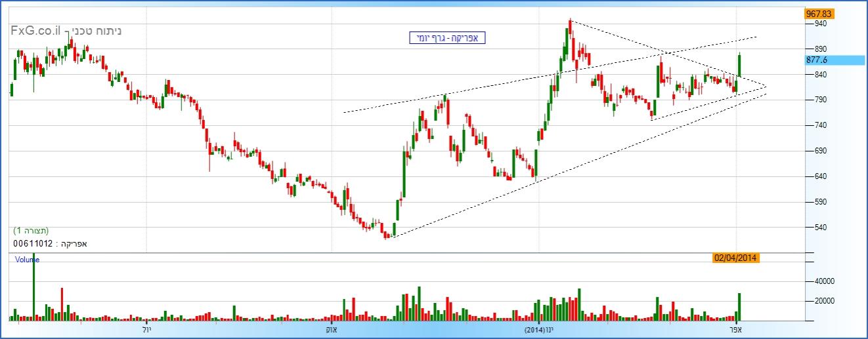Click the אפריקה - גרף יומי title box
This screenshot has width=868, height=339.
446,38
